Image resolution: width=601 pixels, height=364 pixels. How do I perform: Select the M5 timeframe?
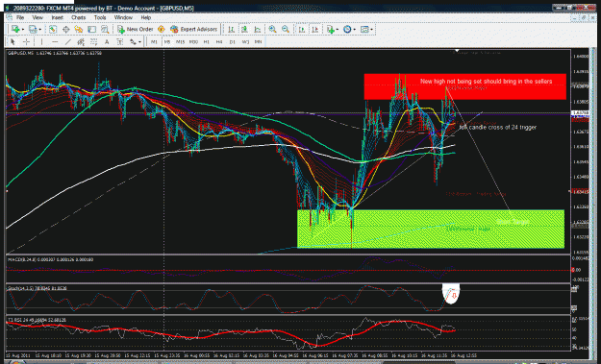[x=167, y=41]
